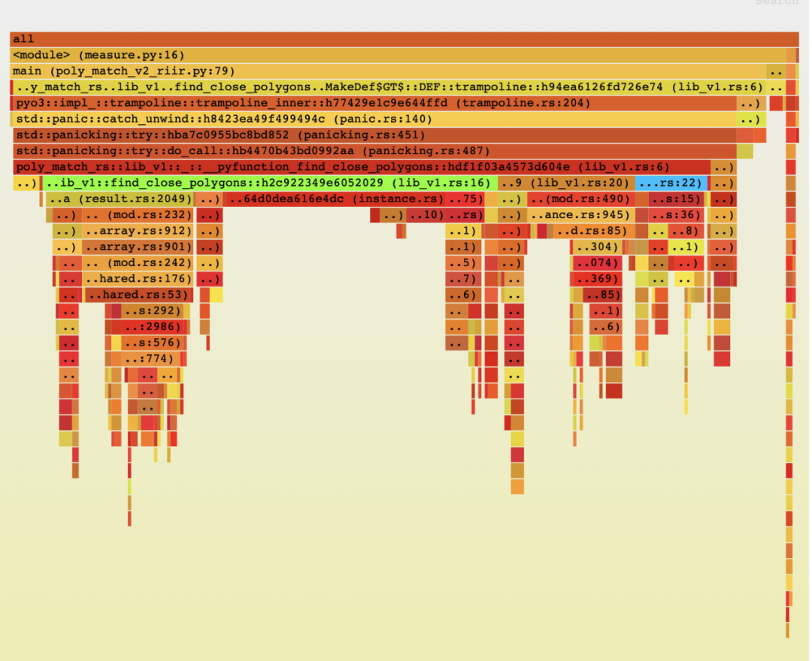Viewport: 812px width, 661px height.
Task: Select the green find_close_polygons (lib_v1.rs:16) frame
Action: click(x=270, y=183)
